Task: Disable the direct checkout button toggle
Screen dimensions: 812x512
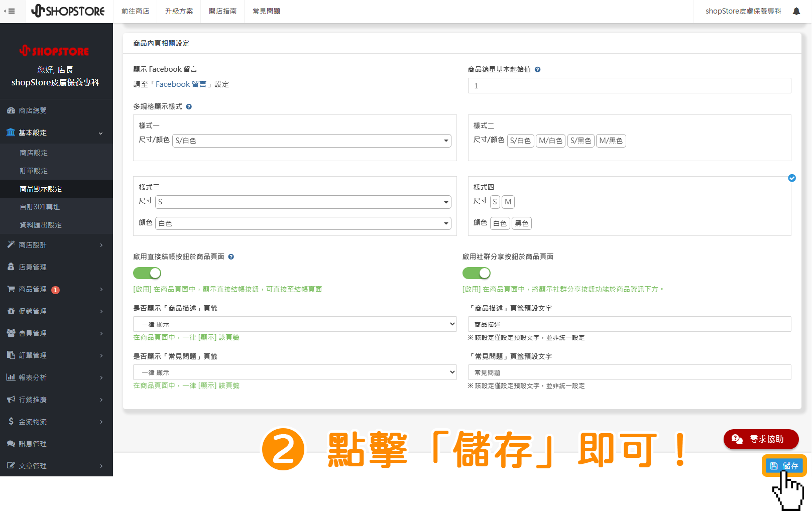Action: click(147, 273)
